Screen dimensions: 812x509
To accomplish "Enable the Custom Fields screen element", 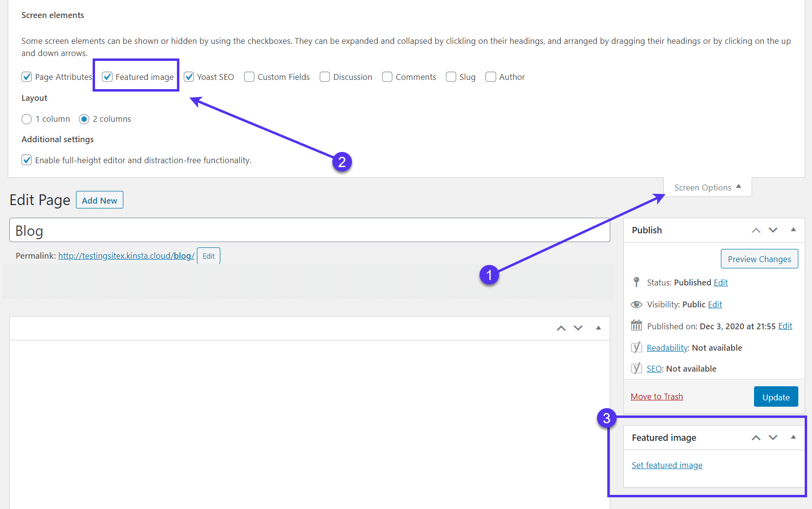I will coord(249,76).
